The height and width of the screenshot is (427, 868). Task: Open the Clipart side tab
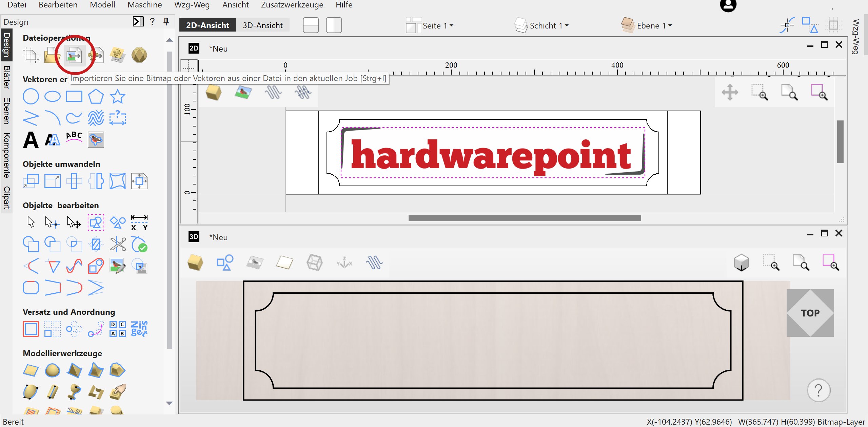[6, 197]
